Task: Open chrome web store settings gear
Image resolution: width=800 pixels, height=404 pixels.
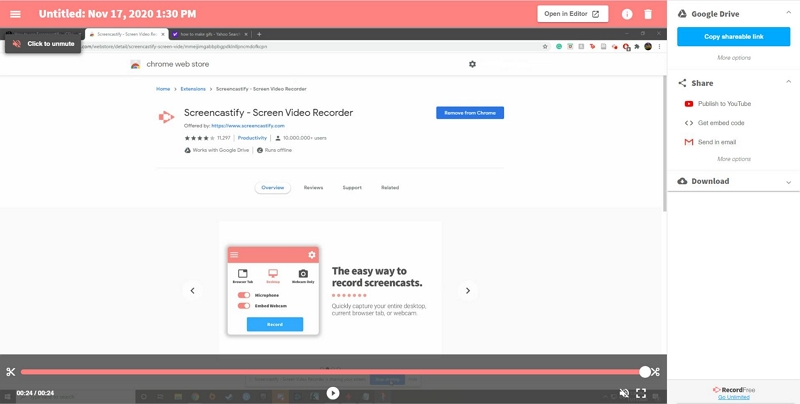Action: [472, 64]
